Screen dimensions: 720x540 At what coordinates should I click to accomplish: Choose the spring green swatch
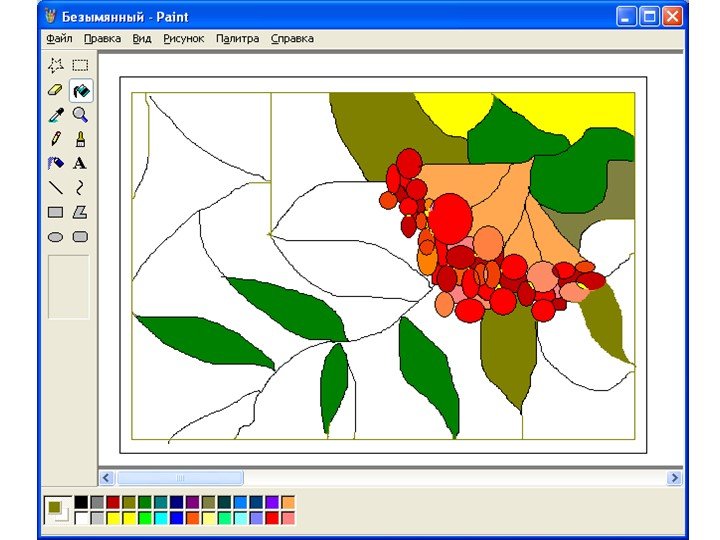[x=225, y=518]
